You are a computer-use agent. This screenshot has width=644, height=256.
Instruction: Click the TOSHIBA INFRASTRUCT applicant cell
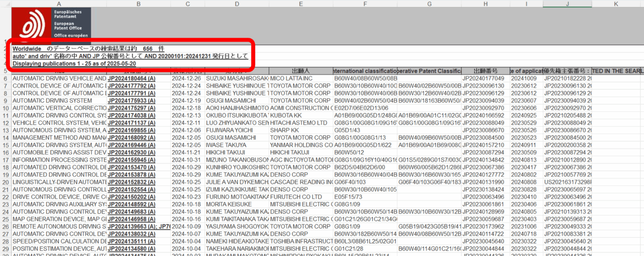(x=301, y=241)
